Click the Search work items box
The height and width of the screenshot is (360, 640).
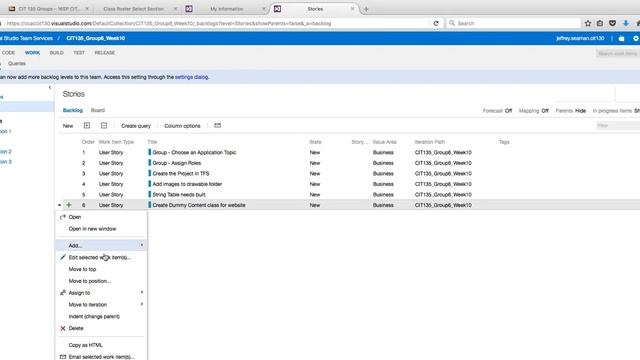pos(618,53)
